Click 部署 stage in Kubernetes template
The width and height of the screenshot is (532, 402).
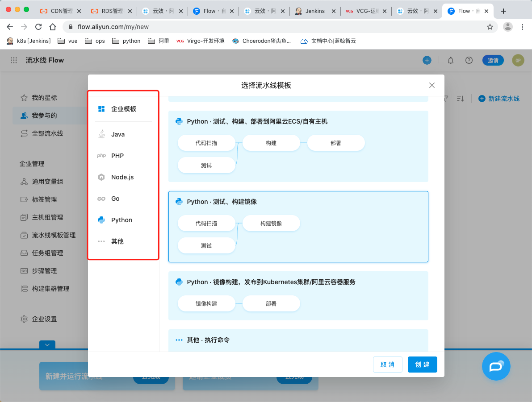point(271,304)
